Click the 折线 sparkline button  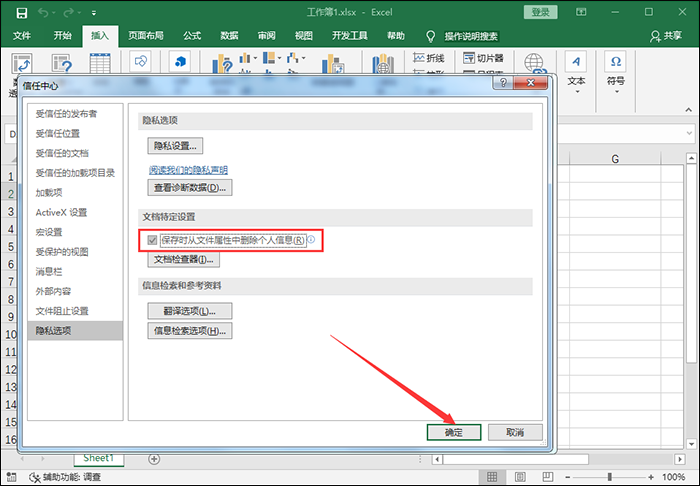[429, 58]
